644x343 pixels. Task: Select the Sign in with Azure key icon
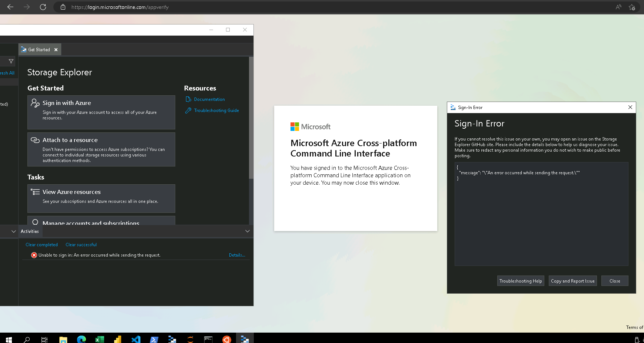pos(35,103)
